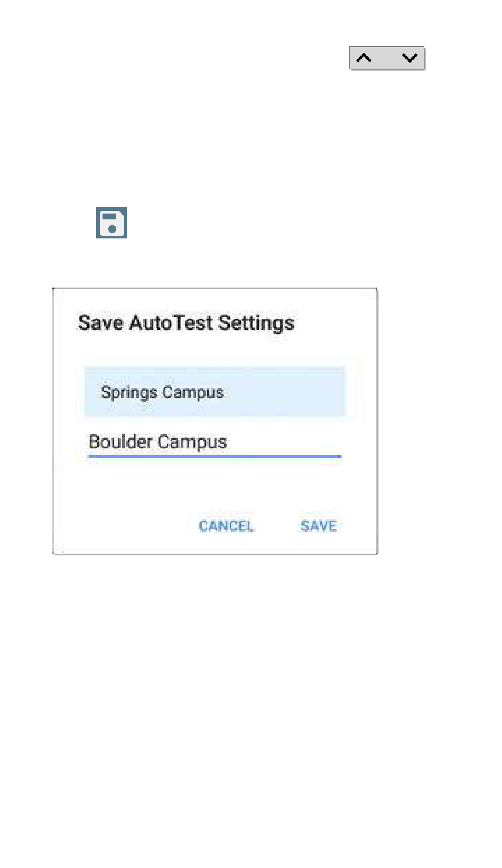Confirm saving with SAVE link
Image resolution: width=502 pixels, height=868 pixels.
[x=318, y=526]
